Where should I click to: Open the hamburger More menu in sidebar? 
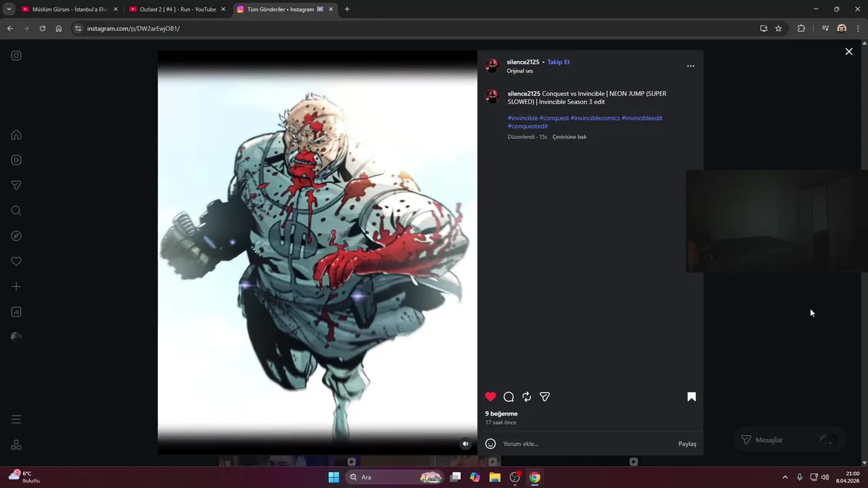point(16,420)
